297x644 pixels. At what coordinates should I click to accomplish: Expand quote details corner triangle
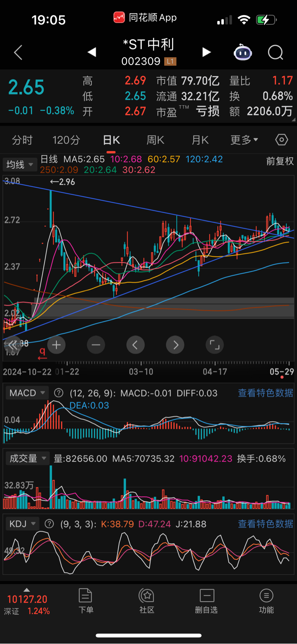[294, 120]
